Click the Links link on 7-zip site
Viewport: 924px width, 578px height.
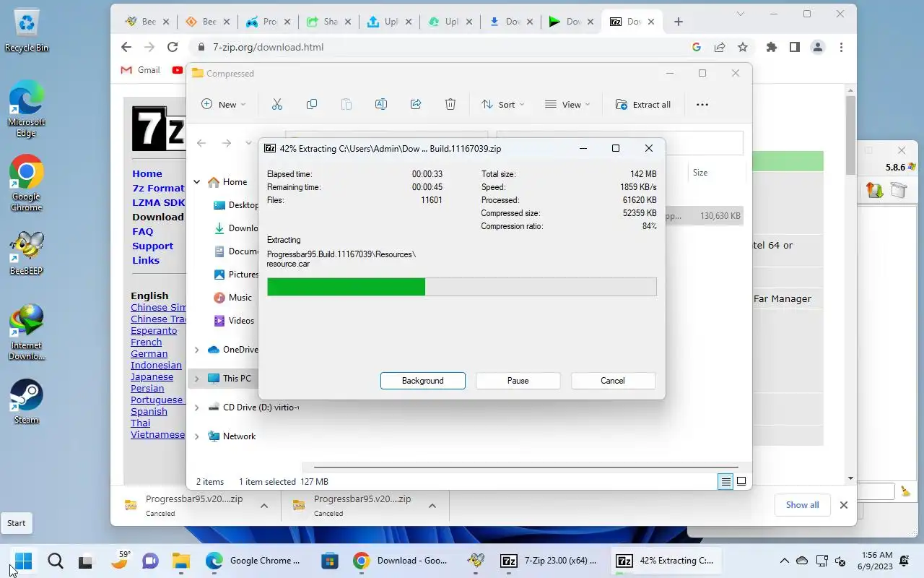coord(145,260)
